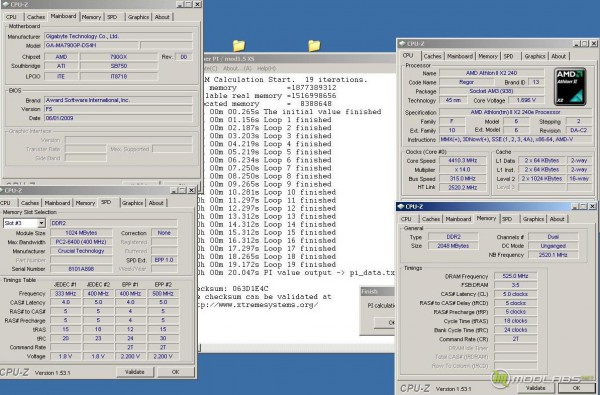Open Caches tab in Mainboard window
The height and width of the screenshot is (395, 600).
tap(36, 17)
